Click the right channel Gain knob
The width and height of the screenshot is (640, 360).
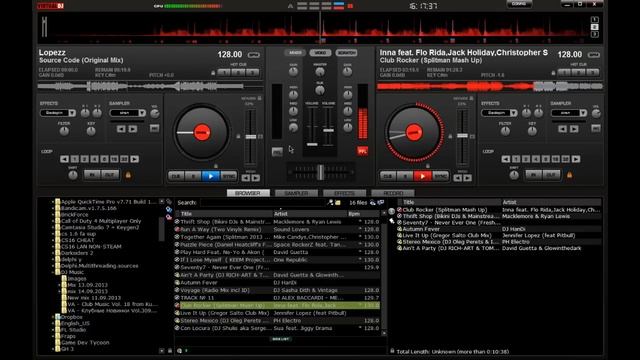347,72
